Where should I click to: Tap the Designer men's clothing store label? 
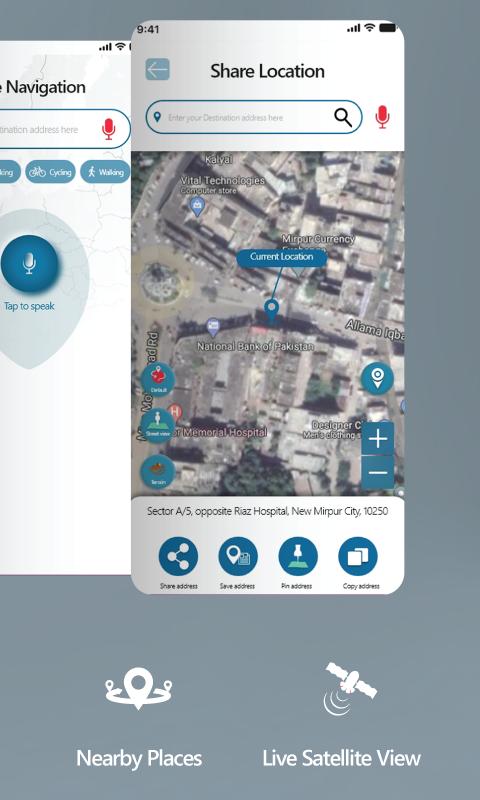pyautogui.click(x=335, y=430)
